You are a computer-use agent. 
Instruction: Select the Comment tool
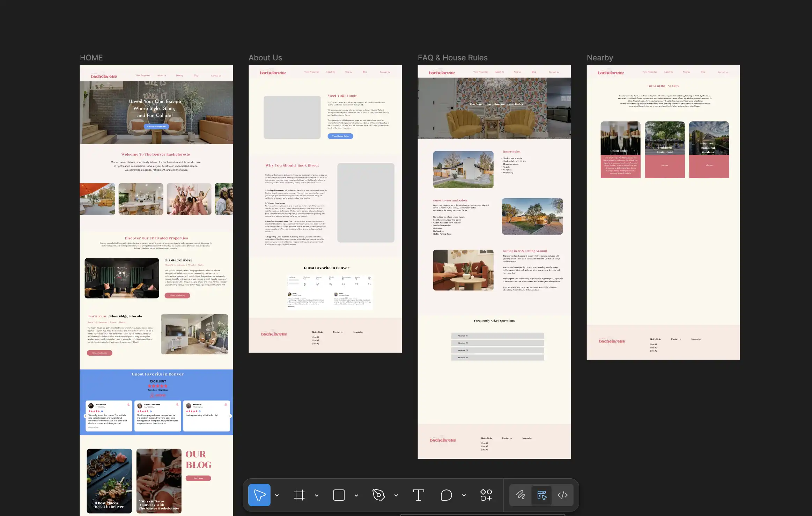(446, 495)
